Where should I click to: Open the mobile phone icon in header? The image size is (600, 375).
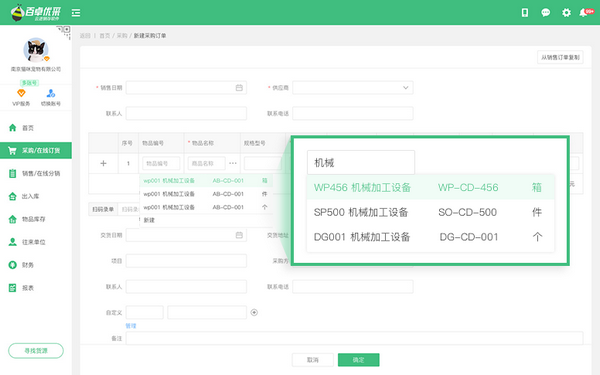(x=525, y=13)
